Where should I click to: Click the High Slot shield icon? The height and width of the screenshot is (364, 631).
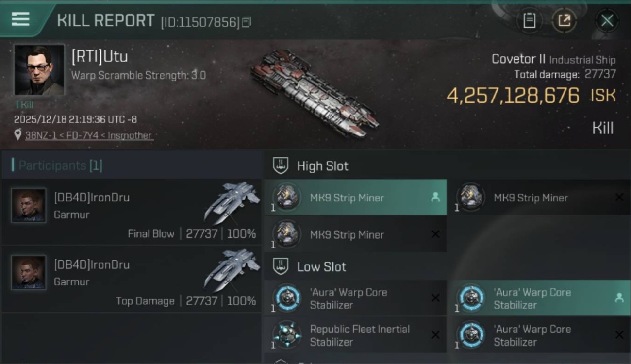281,165
